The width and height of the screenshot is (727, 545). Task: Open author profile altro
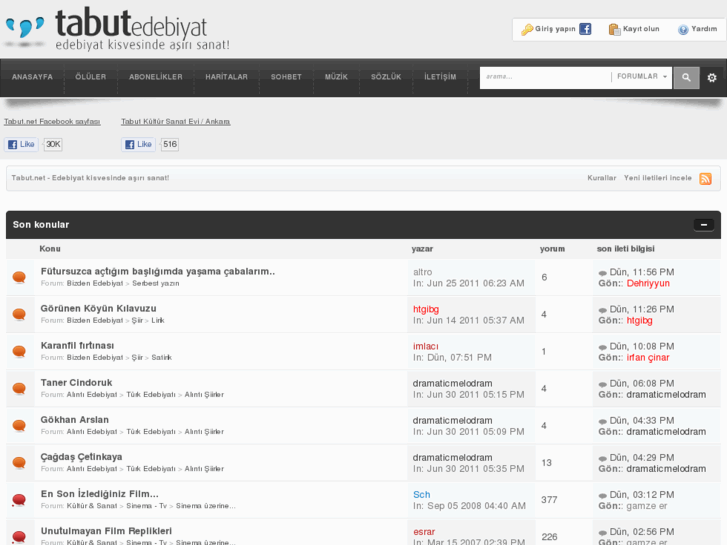(422, 272)
